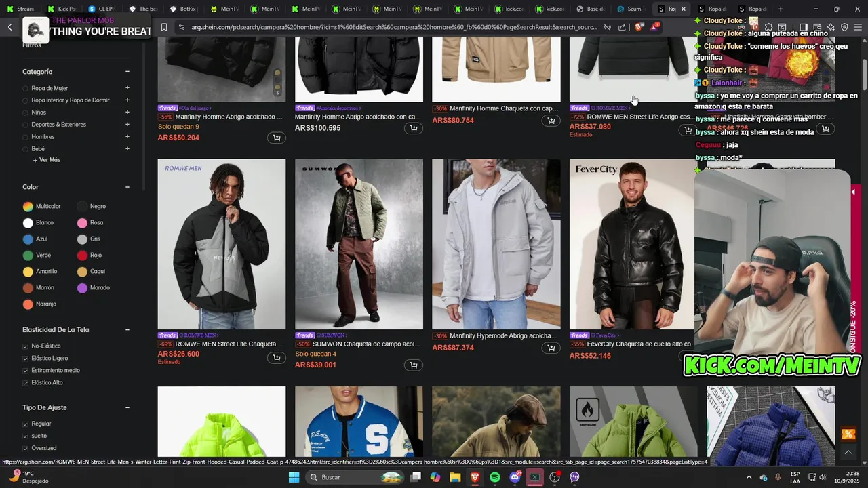Viewport: 868px width, 488px height.
Task: Add ROMWE MEN AR$26.600 jacket to cart
Action: (277, 357)
